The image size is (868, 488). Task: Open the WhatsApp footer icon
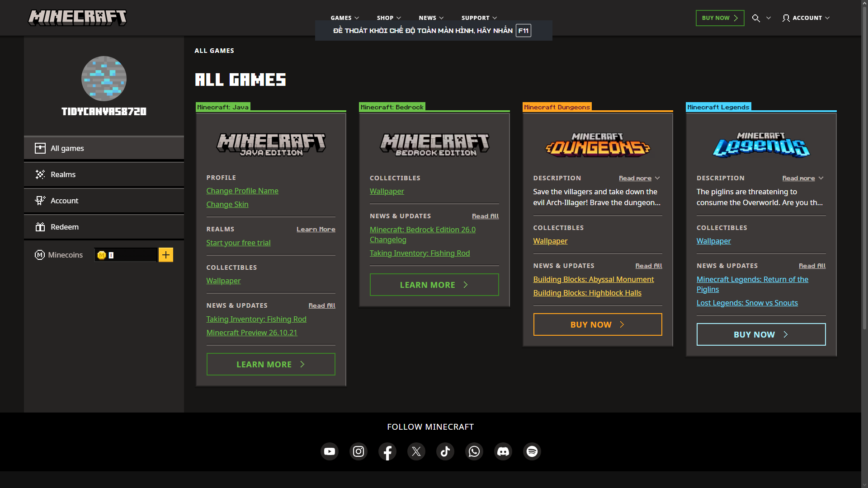(474, 451)
